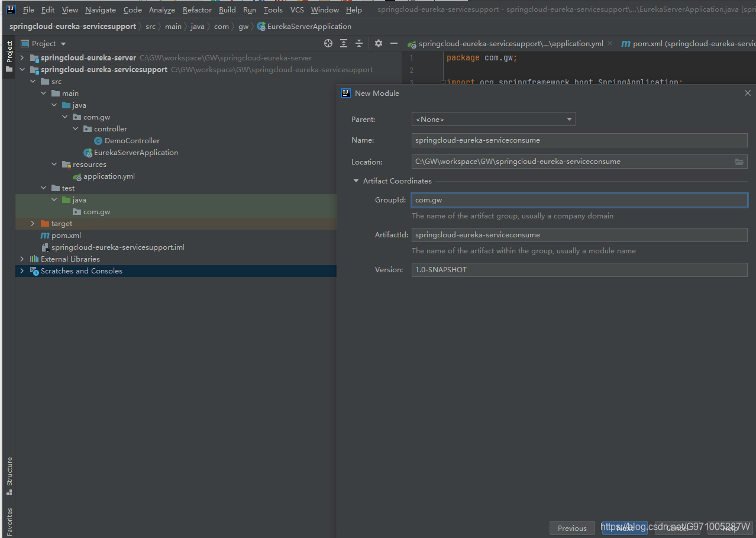The width and height of the screenshot is (756, 538).
Task: Click the highlighted Next button
Action: coord(624,527)
